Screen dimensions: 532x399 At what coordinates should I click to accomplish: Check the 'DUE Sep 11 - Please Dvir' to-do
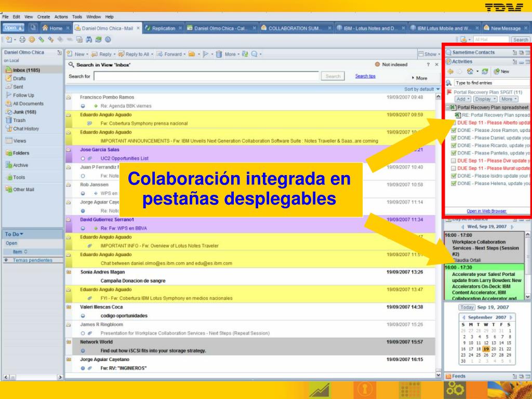coord(453,161)
